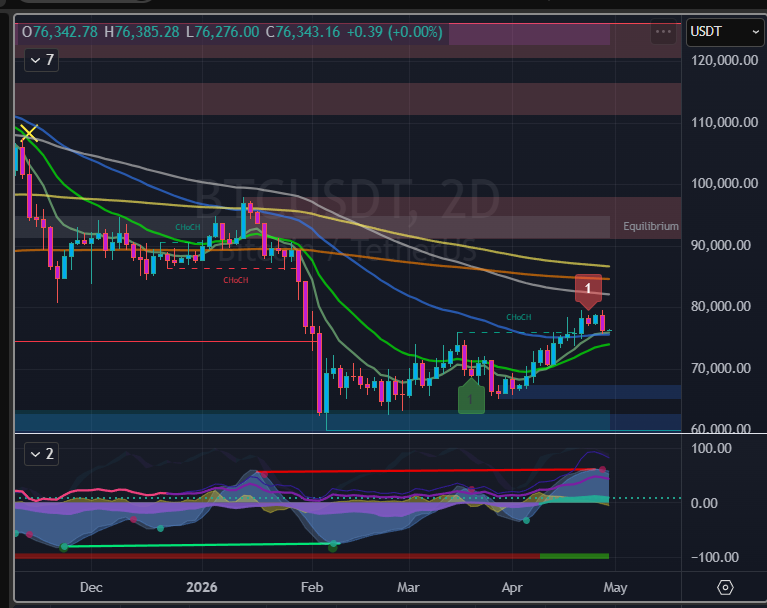Viewport: 767px width, 608px height.
Task: Click the oscillator 100.00 scale label
Action: (x=711, y=448)
